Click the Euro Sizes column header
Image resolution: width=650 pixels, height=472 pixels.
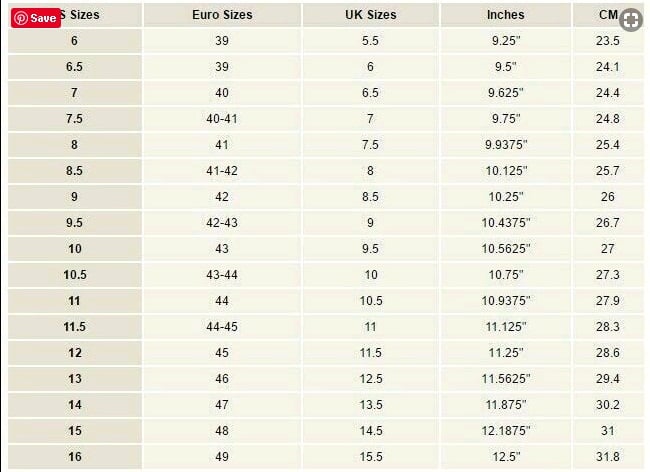222,15
